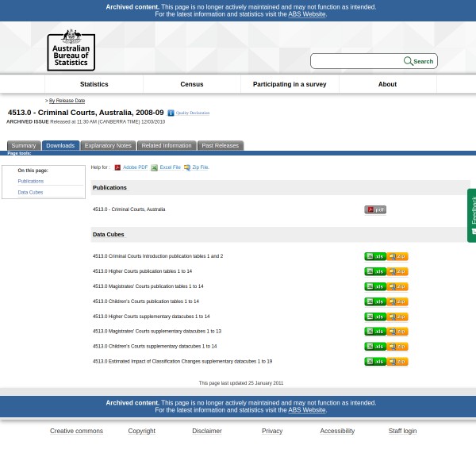Viewport: 476px width, 476px height.
Task: Download xls for Introduction publication tables
Action: (374, 256)
